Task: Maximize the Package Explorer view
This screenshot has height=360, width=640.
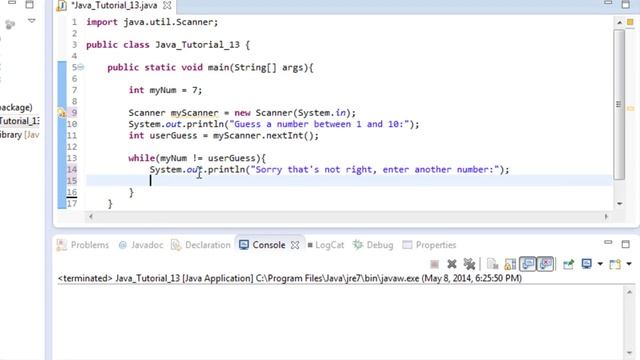Action: click(x=29, y=5)
